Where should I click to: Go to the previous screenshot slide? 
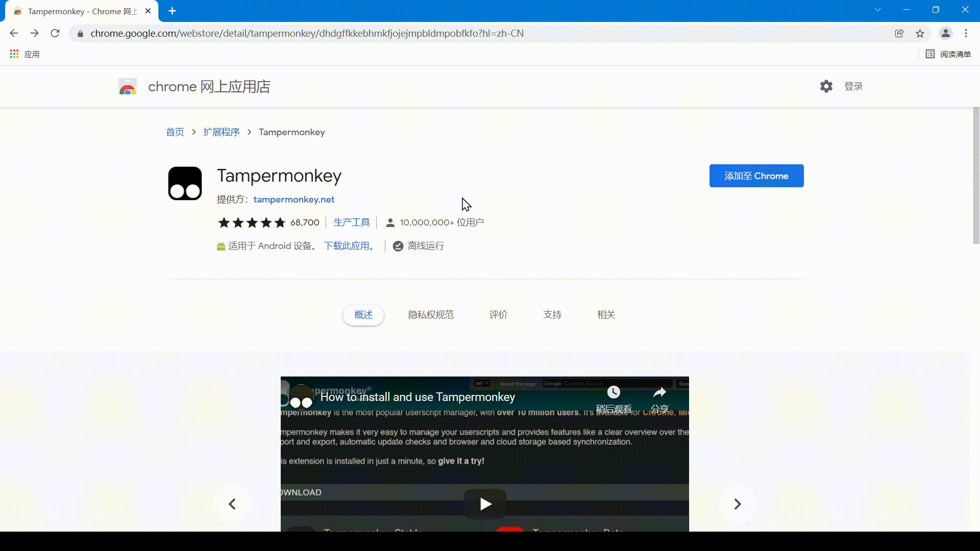232,504
